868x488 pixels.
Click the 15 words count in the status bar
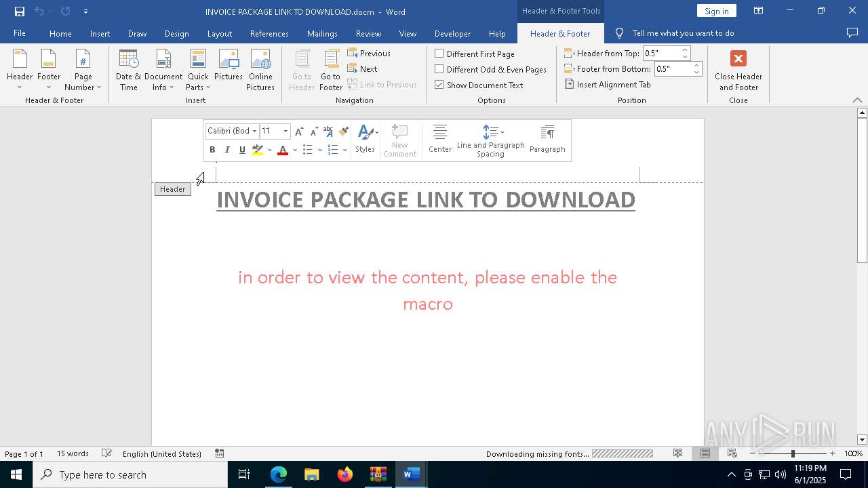click(73, 453)
